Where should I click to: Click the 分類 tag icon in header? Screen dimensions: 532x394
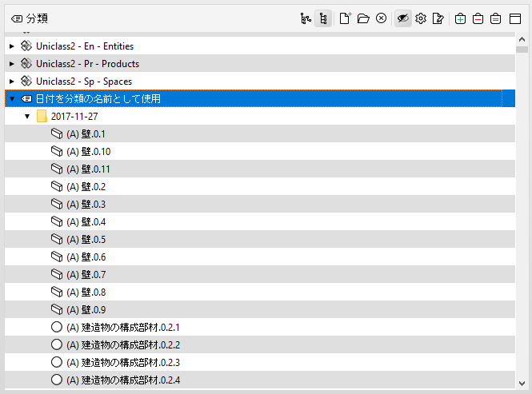[17, 18]
